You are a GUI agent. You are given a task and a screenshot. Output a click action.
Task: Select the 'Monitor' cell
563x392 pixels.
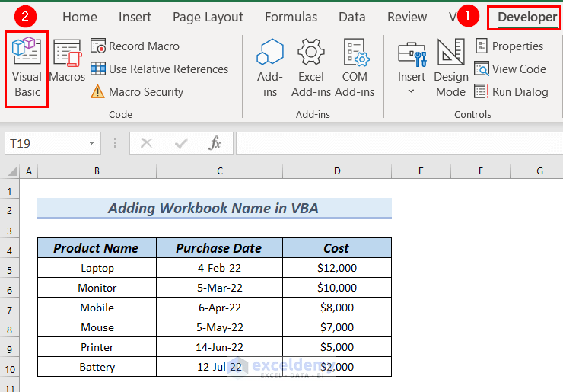point(97,288)
